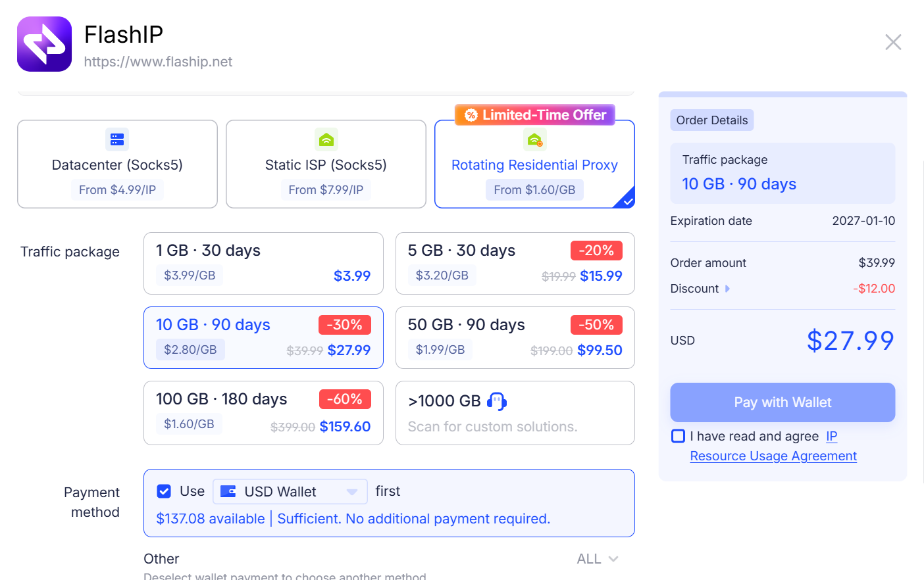The width and height of the screenshot is (924, 580).
Task: Click the customer support headset icon
Action: 497,401
